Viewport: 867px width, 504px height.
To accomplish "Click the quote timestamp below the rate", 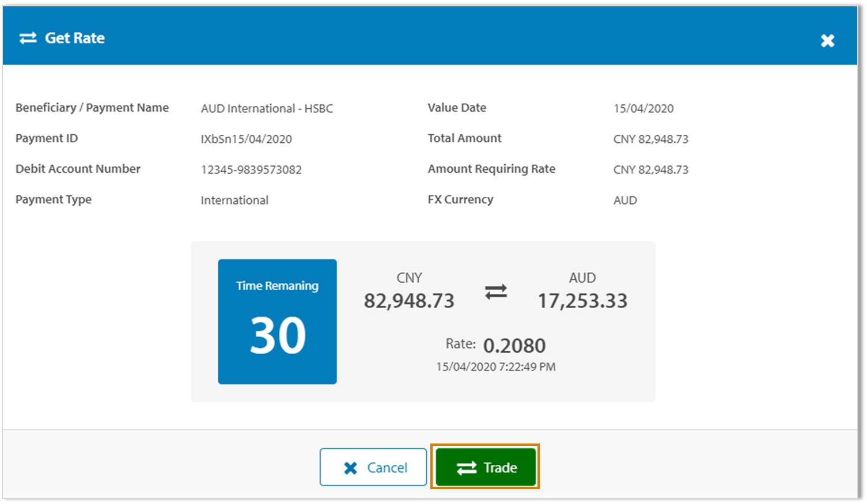I will (x=496, y=366).
